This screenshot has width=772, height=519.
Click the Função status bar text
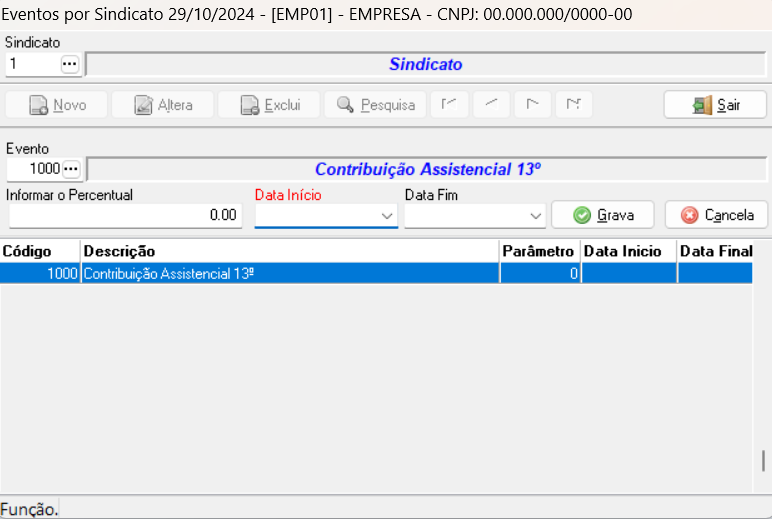pos(29,509)
